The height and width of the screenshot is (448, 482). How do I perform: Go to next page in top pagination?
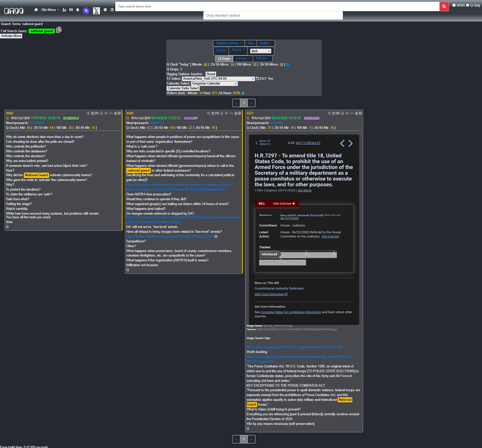pyautogui.click(x=251, y=103)
